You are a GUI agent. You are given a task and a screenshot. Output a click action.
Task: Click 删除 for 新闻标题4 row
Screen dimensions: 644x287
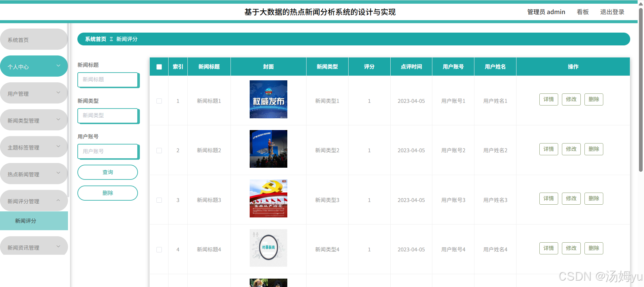pos(594,248)
